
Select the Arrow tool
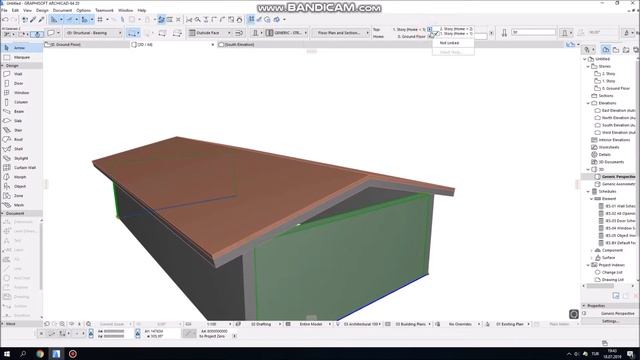pos(21,48)
